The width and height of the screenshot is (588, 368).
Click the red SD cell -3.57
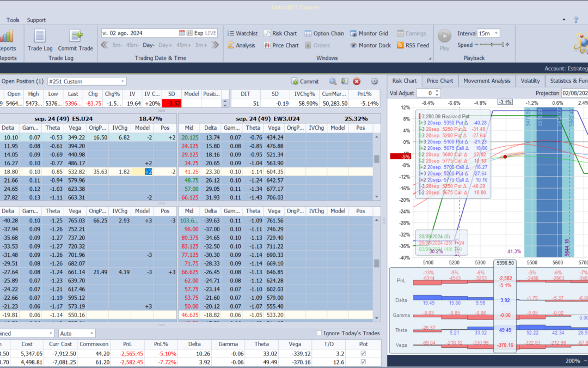(x=171, y=104)
